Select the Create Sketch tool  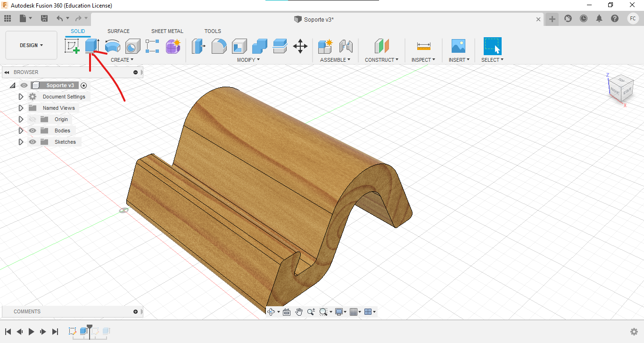(x=72, y=46)
